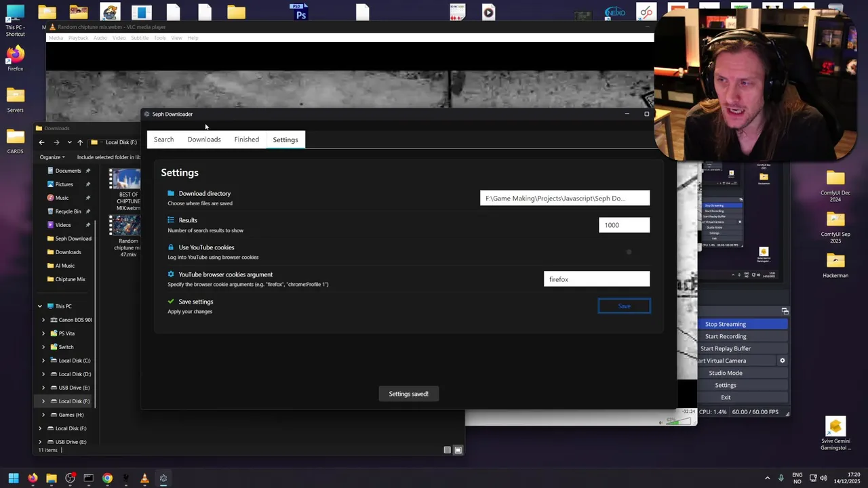The image size is (868, 488).
Task: Click the list icon beside Results
Action: pos(171,220)
